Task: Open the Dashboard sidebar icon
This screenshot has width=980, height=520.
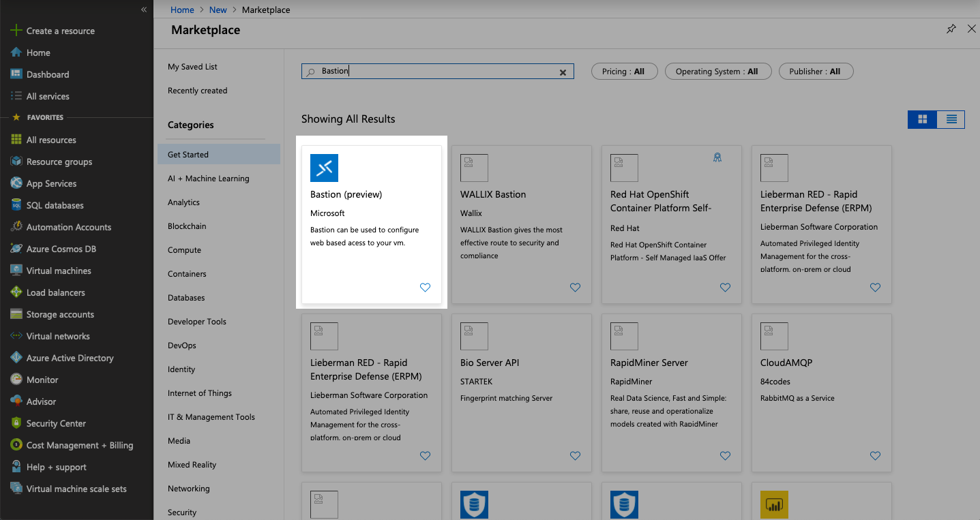Action: pyautogui.click(x=16, y=74)
